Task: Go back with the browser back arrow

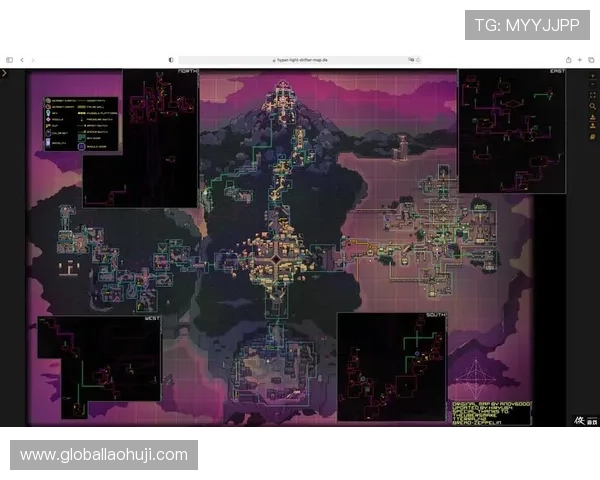Action: click(22, 60)
